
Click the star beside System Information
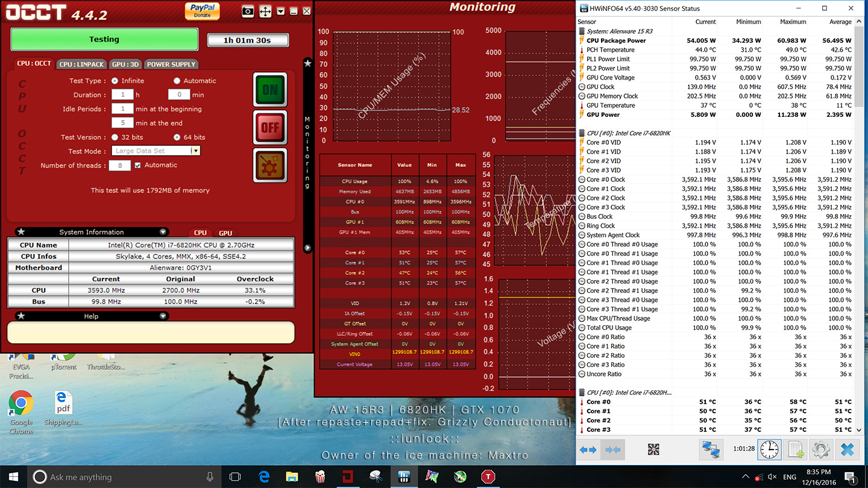21,232
